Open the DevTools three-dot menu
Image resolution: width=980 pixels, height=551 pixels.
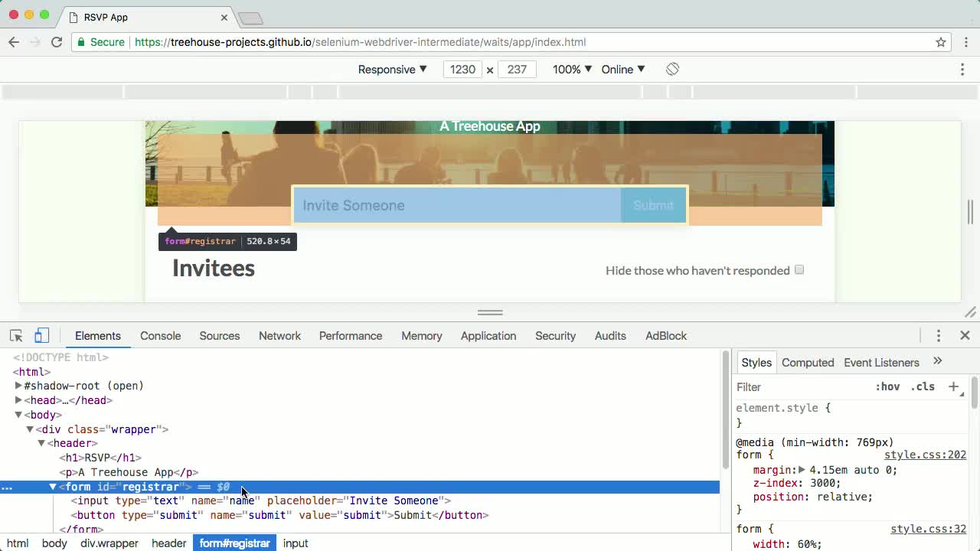(x=938, y=335)
